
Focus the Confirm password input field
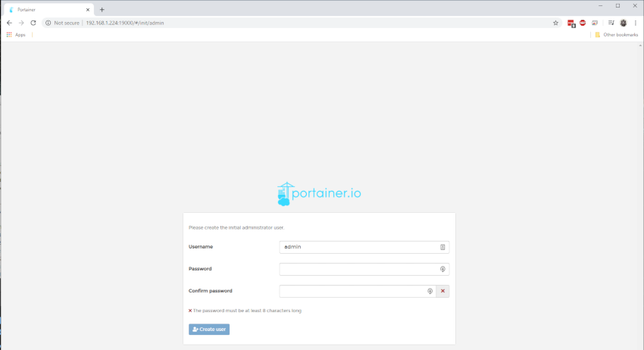point(358,291)
